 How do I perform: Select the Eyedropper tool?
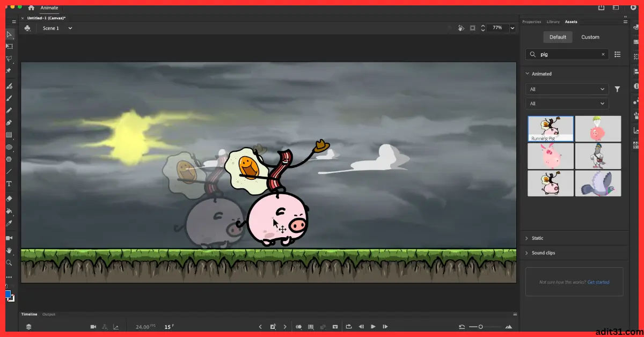[x=9, y=223]
